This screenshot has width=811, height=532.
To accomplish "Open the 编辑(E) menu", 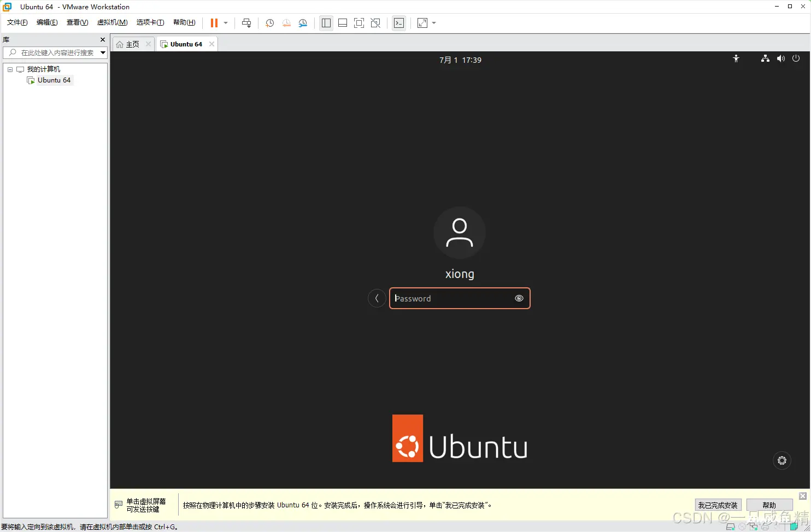I will pos(47,22).
